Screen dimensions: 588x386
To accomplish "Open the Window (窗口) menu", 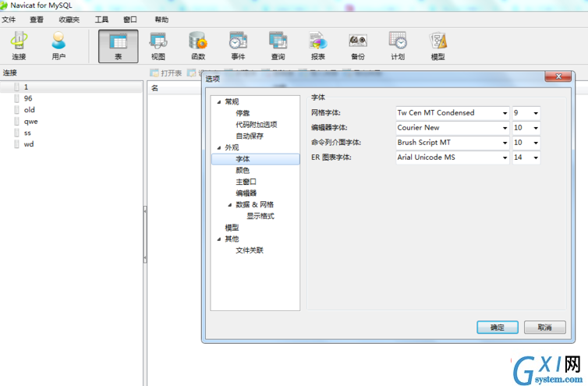I will coord(130,19).
